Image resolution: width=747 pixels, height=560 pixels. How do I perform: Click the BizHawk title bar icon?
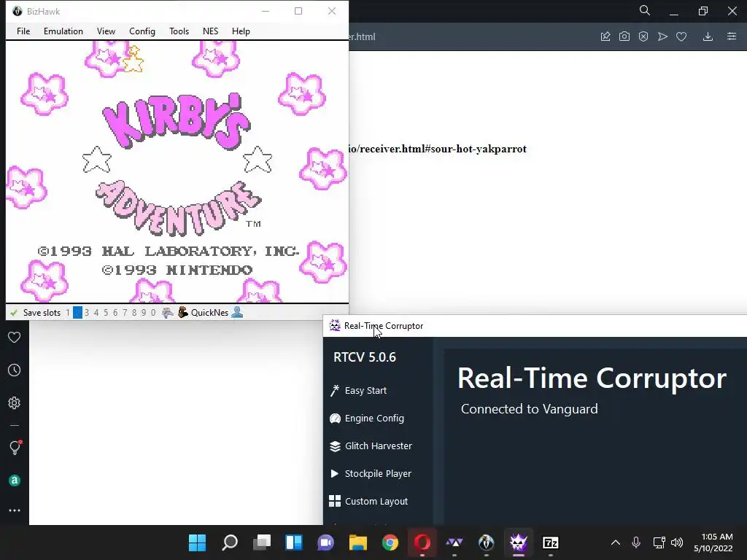[x=18, y=11]
